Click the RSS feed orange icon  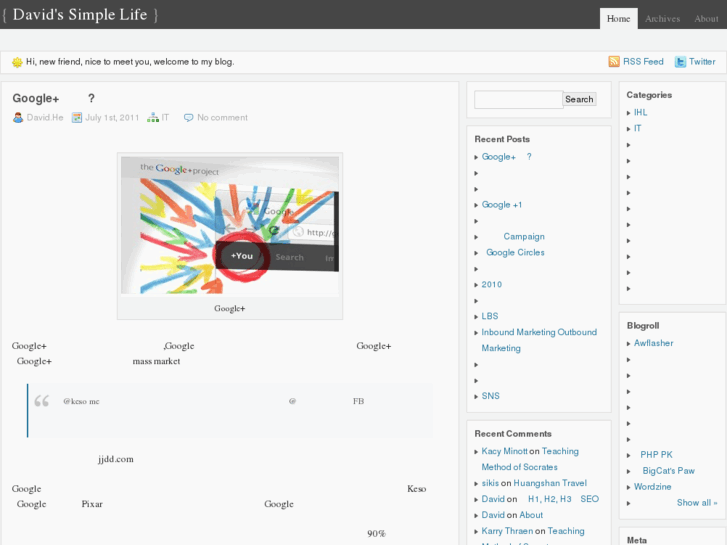[614, 62]
